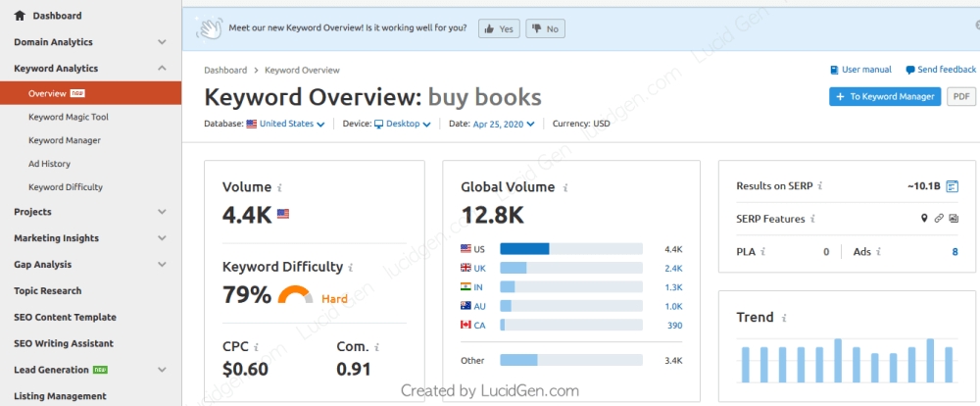Click the info icon next to Global Volume
The width and height of the screenshot is (980, 406).
(563, 187)
